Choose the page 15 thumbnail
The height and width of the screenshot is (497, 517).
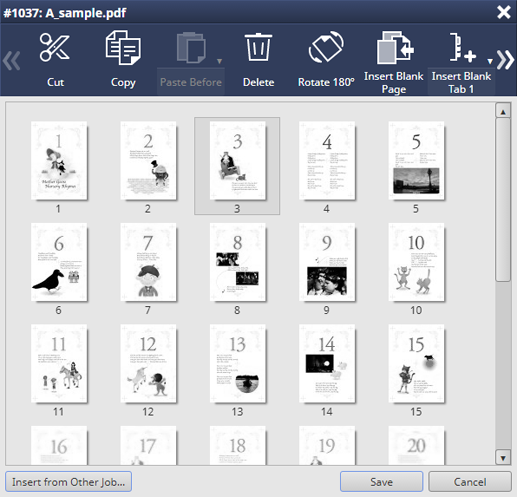(416, 364)
